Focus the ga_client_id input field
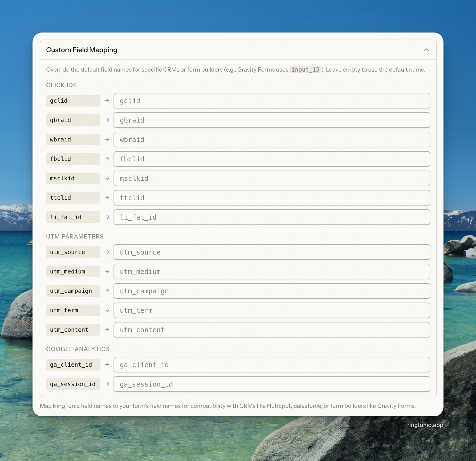Viewport: 476px width, 461px height. (x=271, y=365)
